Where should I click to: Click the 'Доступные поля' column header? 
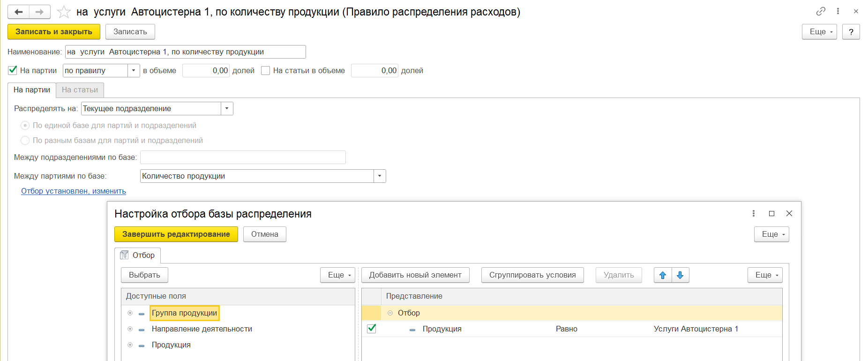tap(238, 296)
